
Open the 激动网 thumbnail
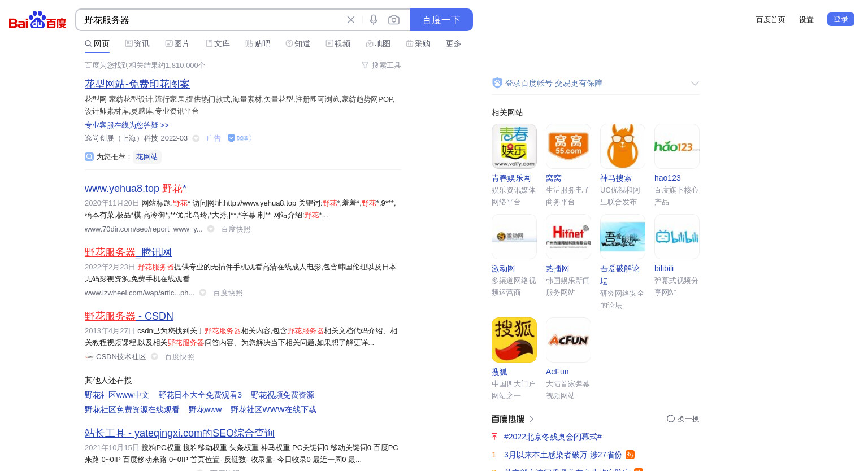(x=514, y=237)
